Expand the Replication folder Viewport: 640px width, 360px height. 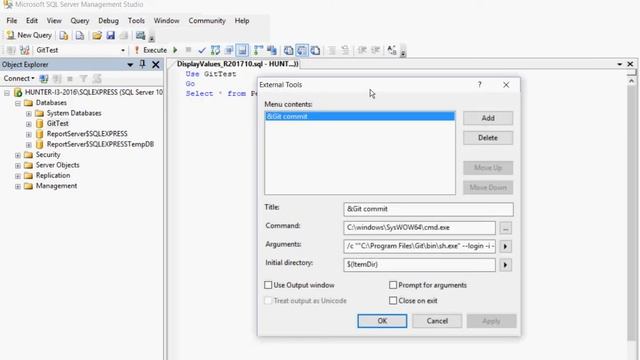(18, 176)
